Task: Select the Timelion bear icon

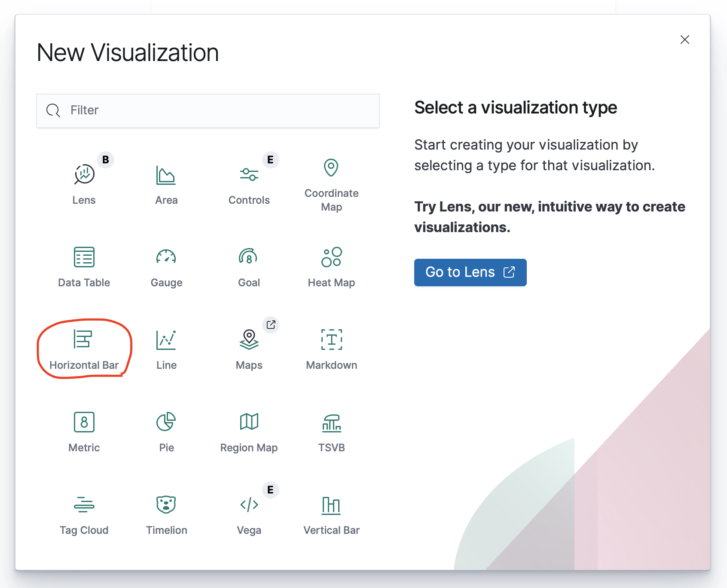Action: (166, 504)
